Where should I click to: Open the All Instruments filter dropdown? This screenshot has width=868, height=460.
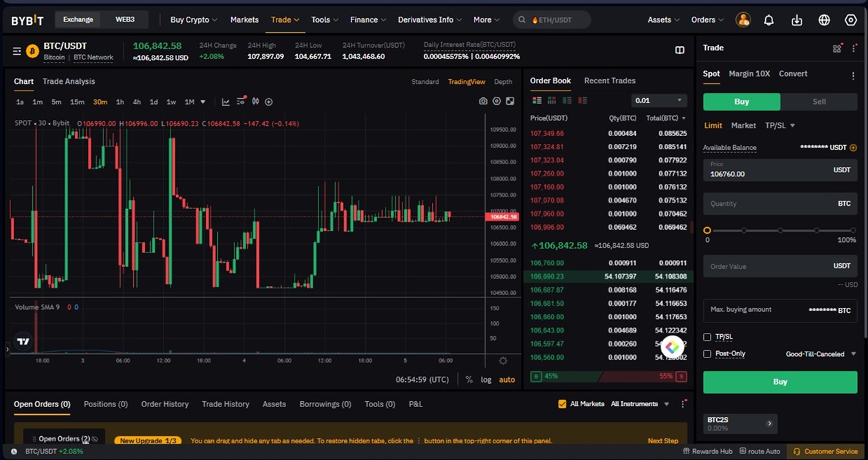click(639, 404)
